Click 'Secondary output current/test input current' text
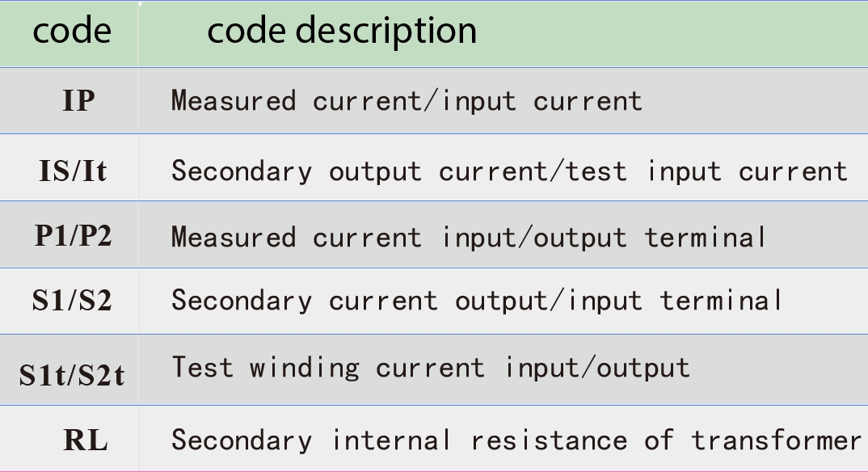This screenshot has width=868, height=472. click(509, 171)
